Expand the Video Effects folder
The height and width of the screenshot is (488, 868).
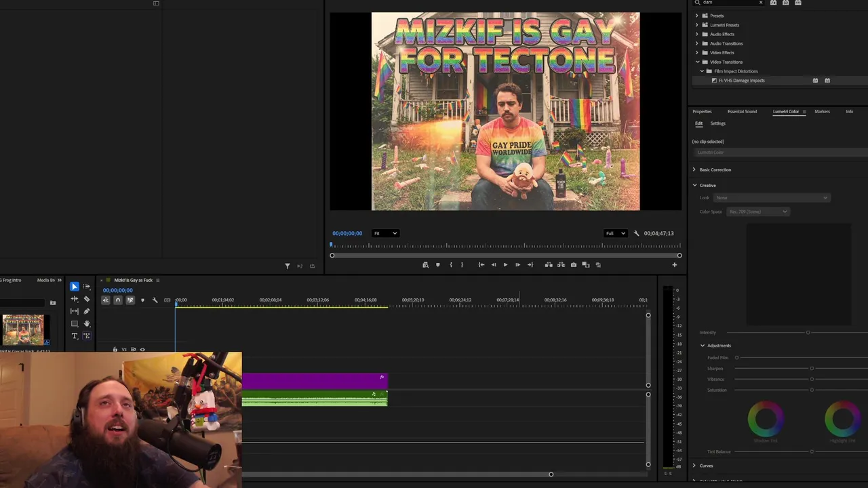[696, 53]
